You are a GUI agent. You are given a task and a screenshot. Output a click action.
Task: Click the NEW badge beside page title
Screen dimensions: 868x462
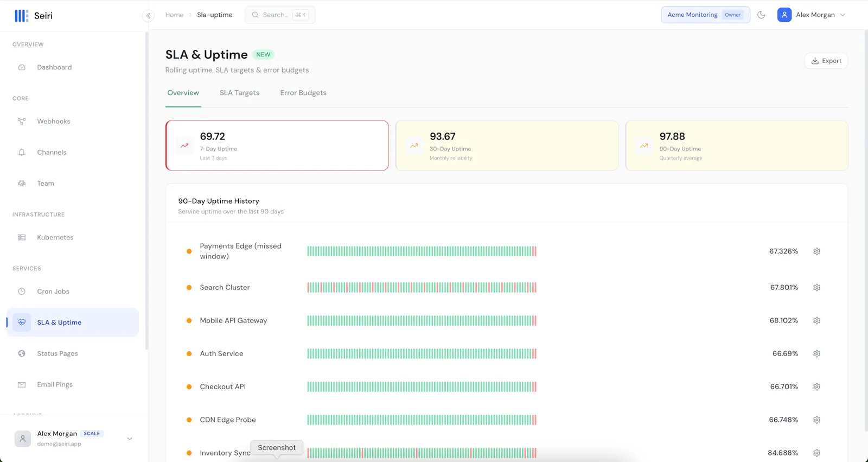263,55
